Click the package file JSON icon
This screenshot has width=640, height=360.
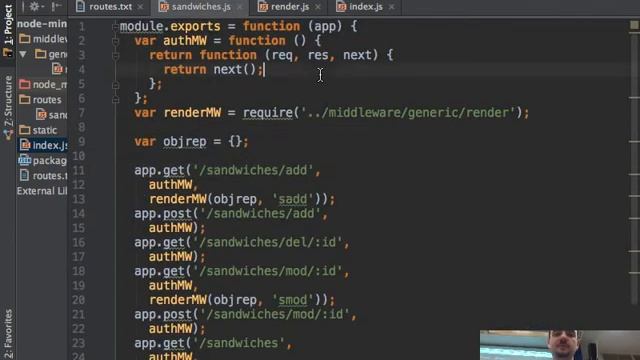click(x=24, y=160)
